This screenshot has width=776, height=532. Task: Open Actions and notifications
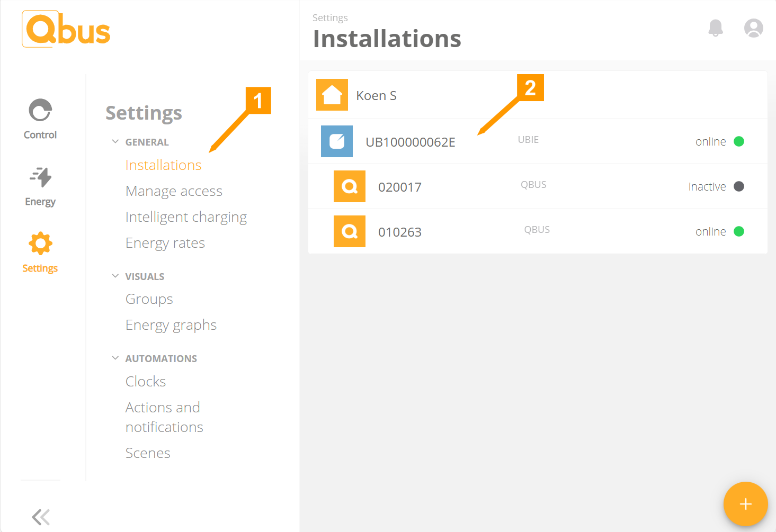164,417
